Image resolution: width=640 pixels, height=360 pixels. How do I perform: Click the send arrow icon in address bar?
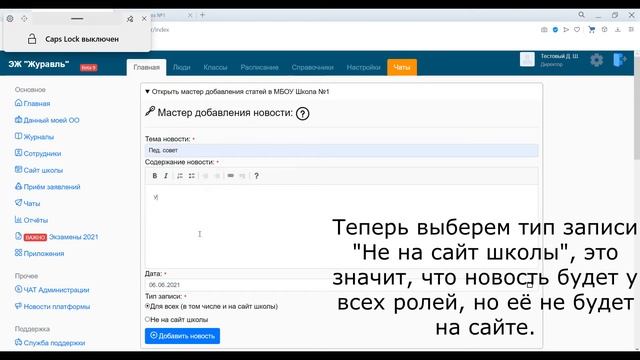[566, 29]
